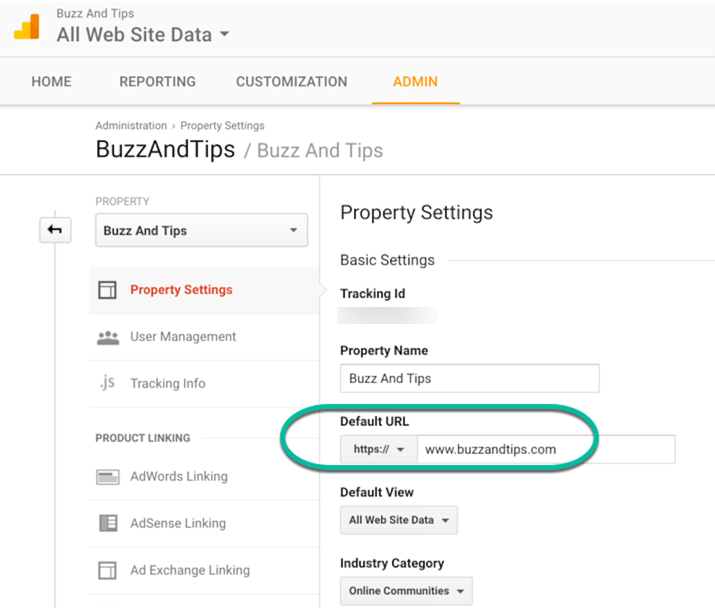Click the Default URL text field
This screenshot has height=608, width=715.
point(545,450)
